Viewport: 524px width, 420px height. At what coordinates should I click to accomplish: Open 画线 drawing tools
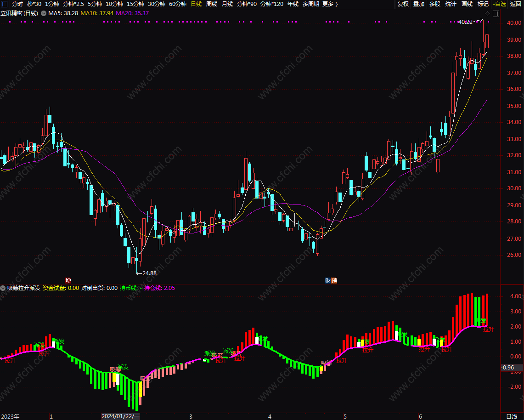click(x=467, y=4)
